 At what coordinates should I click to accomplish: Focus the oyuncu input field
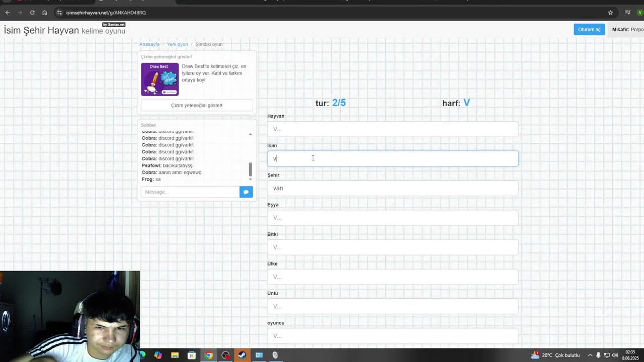[392, 336]
